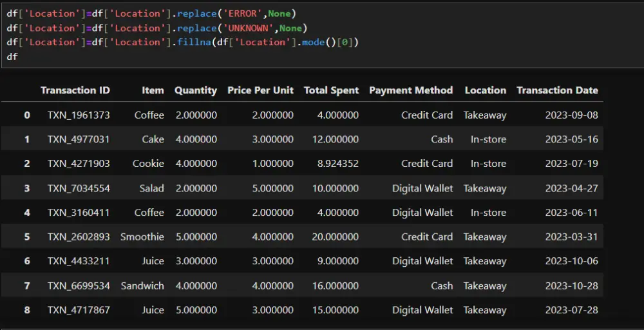Click the 10.000000 total spent value
Viewport: 644px width, 330px height.
(335, 188)
